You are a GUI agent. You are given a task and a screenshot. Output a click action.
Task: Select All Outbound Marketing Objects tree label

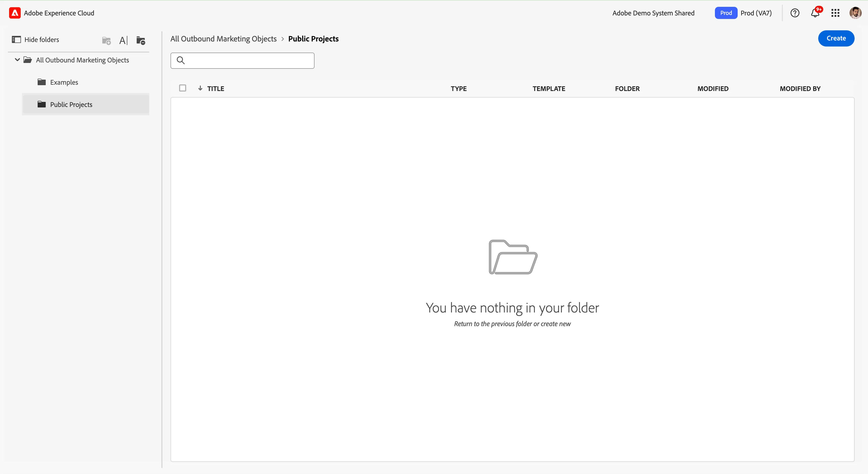pyautogui.click(x=83, y=60)
